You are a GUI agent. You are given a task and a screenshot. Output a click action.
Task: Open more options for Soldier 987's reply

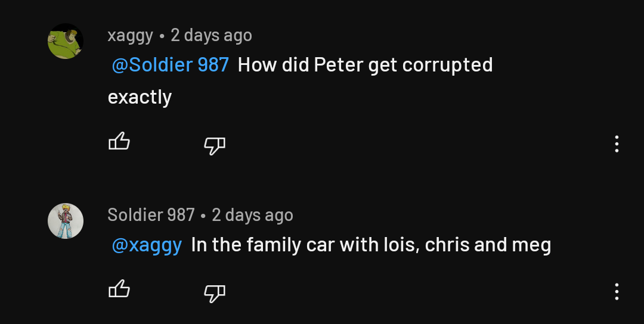[617, 291]
